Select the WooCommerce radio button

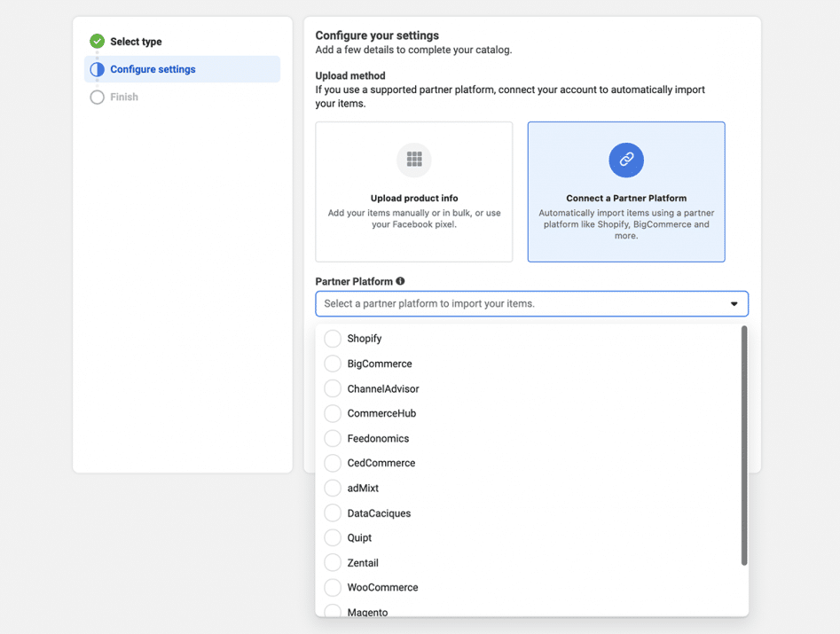click(x=333, y=587)
